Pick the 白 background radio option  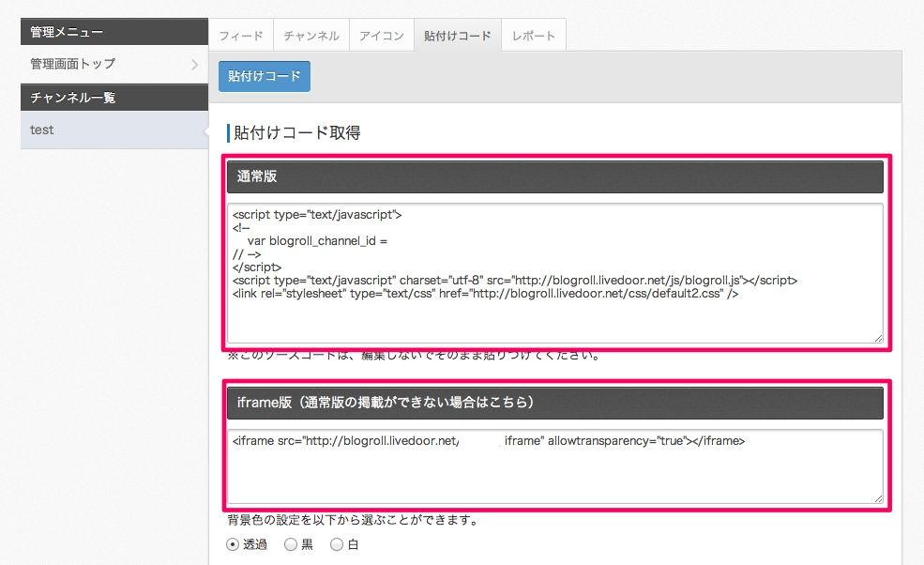click(337, 544)
